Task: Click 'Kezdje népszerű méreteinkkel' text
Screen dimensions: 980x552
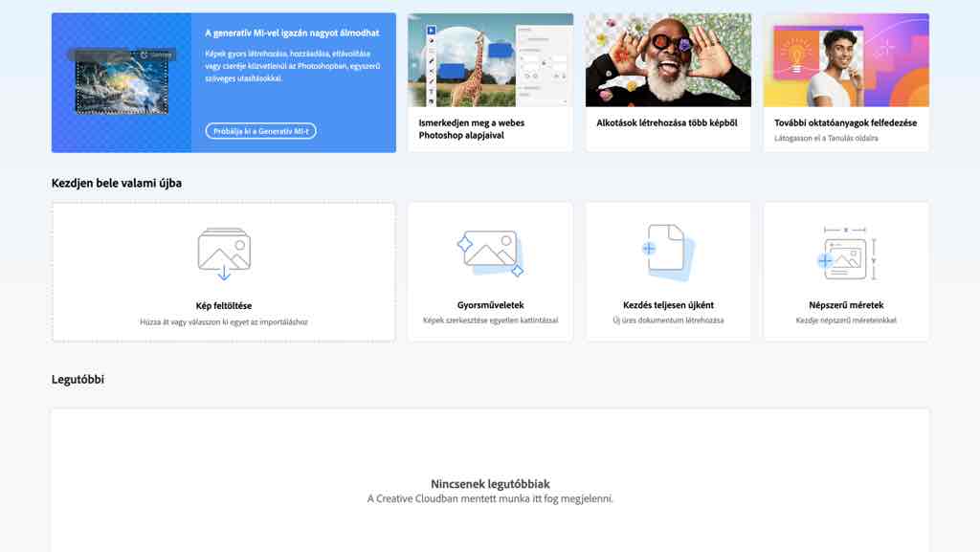Action: point(846,320)
